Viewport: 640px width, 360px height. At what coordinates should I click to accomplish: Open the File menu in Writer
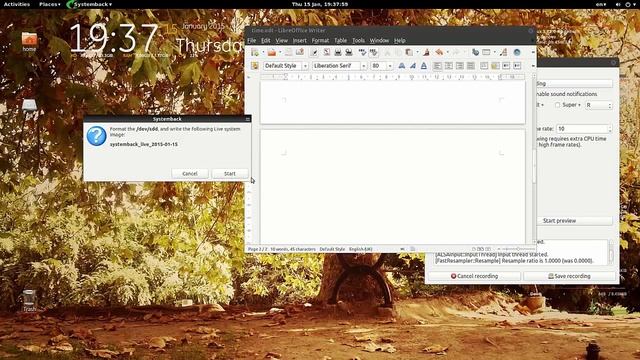pos(251,40)
